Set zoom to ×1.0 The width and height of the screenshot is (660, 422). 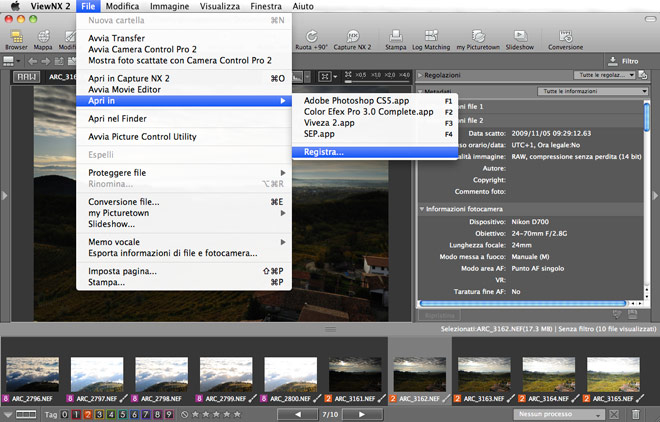tap(375, 75)
